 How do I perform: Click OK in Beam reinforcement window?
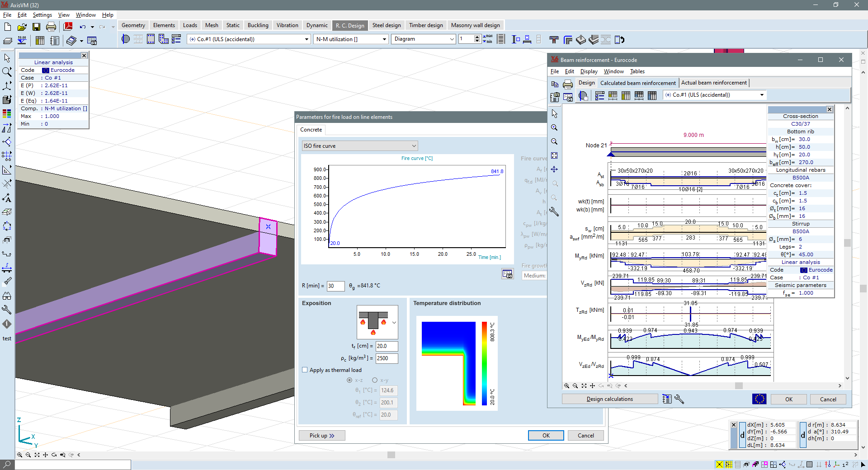click(x=789, y=399)
